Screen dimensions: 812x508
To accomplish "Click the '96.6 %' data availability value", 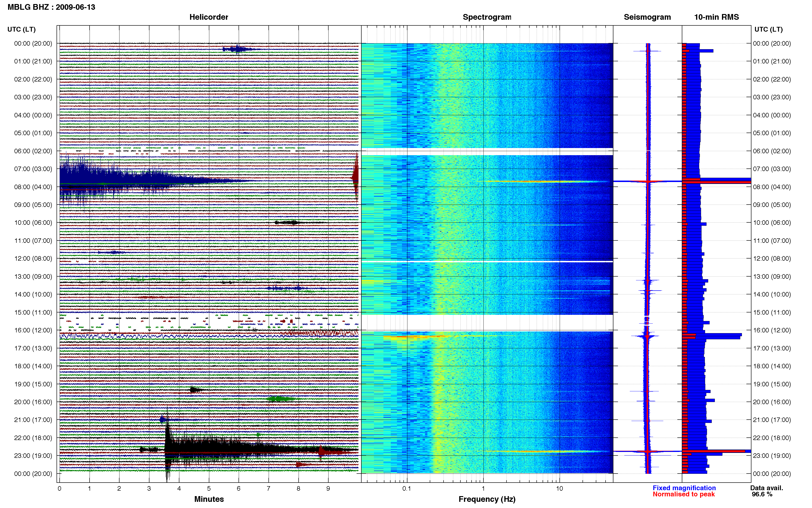I will [762, 494].
